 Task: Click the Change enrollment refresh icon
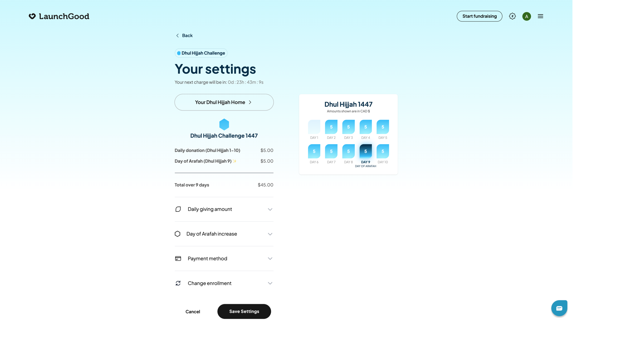click(178, 283)
